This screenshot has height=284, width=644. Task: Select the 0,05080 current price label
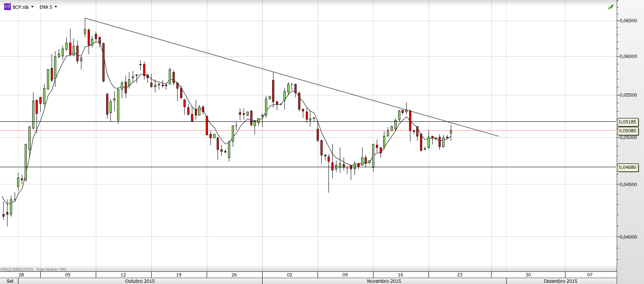628,131
